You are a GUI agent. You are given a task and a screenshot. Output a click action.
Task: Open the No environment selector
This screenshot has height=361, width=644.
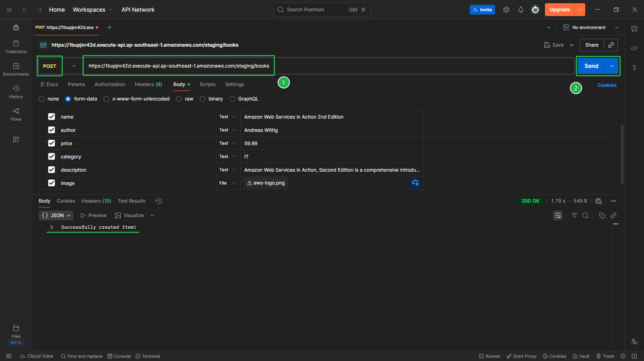pos(590,27)
